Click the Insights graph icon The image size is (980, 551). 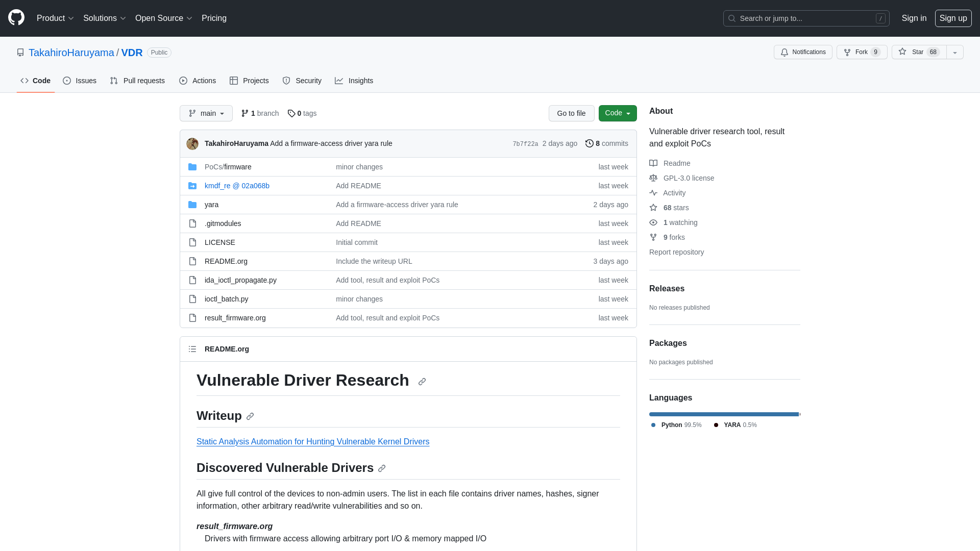click(x=339, y=81)
